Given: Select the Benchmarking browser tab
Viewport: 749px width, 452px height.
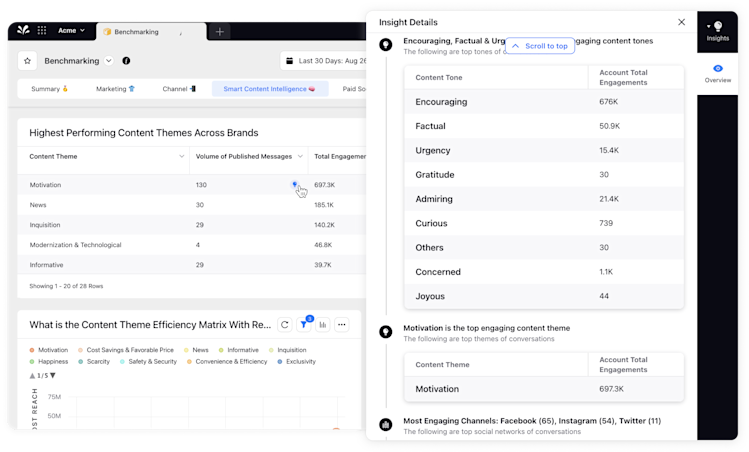Looking at the screenshot, I should tap(151, 32).
